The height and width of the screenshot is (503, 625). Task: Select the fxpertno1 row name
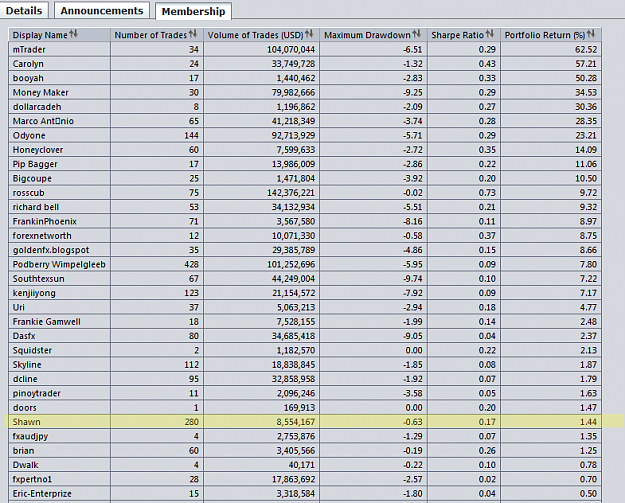click(32, 479)
